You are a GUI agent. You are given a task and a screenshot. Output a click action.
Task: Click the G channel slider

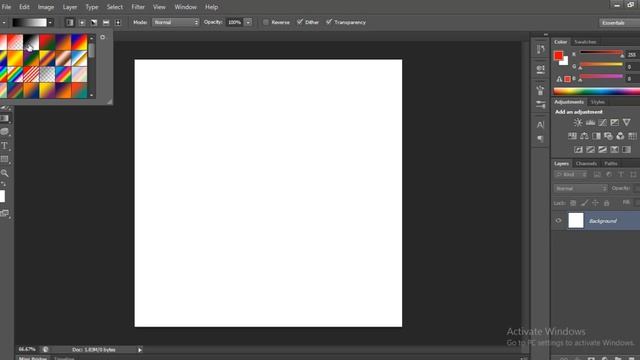pos(601,64)
